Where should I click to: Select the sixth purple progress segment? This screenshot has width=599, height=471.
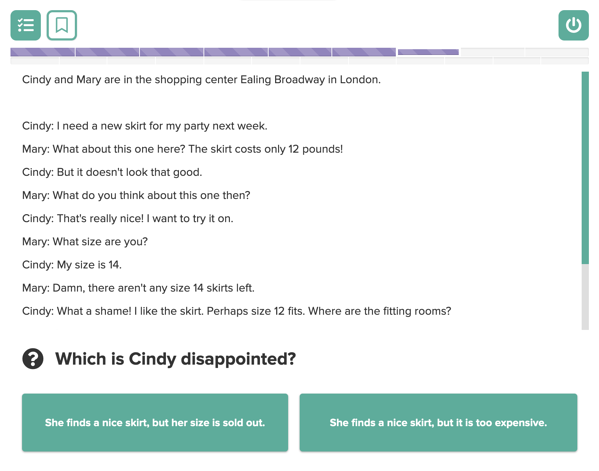coord(364,52)
